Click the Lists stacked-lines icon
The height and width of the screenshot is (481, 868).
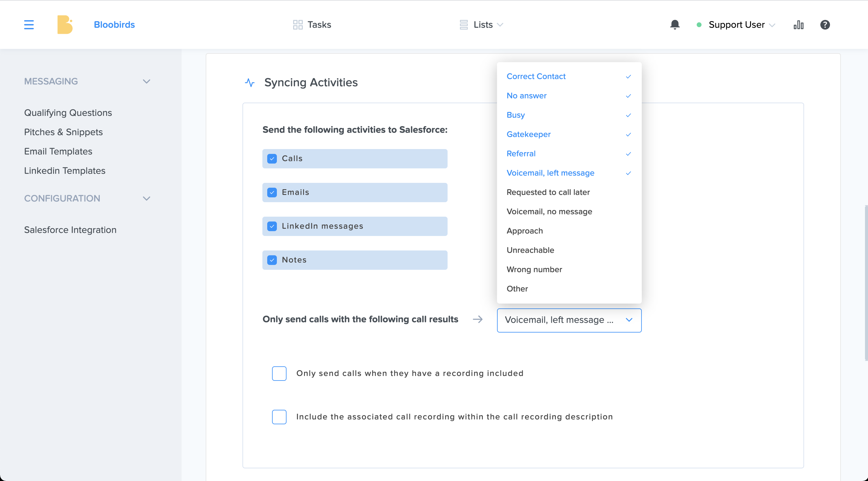[464, 25]
